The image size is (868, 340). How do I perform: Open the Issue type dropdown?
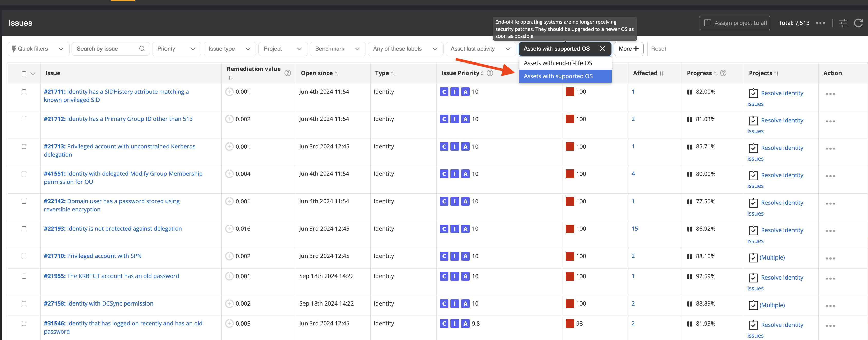point(229,49)
